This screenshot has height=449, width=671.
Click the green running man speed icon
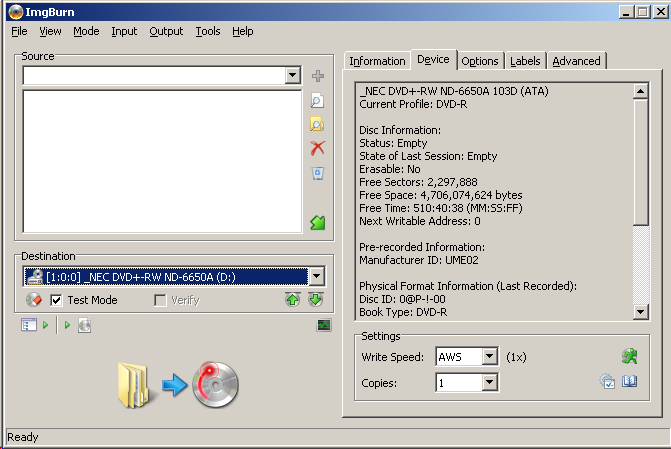[629, 356]
